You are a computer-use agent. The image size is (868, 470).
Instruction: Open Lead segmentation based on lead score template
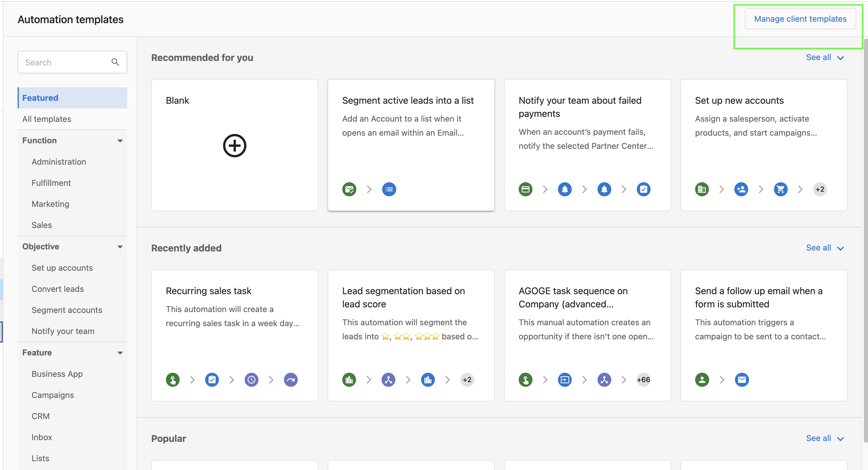tap(411, 336)
